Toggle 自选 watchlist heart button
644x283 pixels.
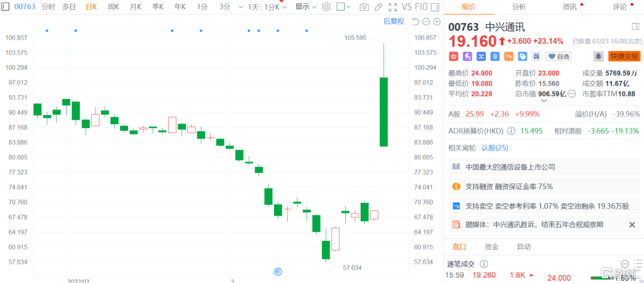(558, 56)
